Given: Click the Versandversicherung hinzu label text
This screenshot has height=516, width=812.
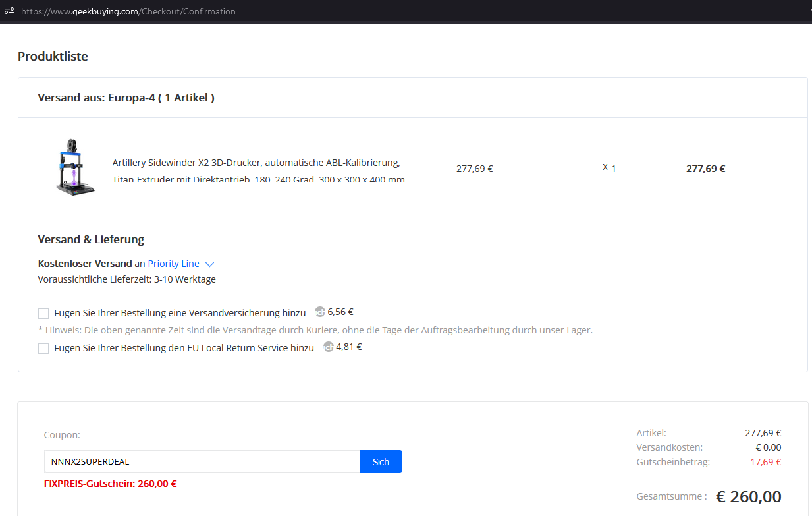Looking at the screenshot, I should tap(180, 313).
